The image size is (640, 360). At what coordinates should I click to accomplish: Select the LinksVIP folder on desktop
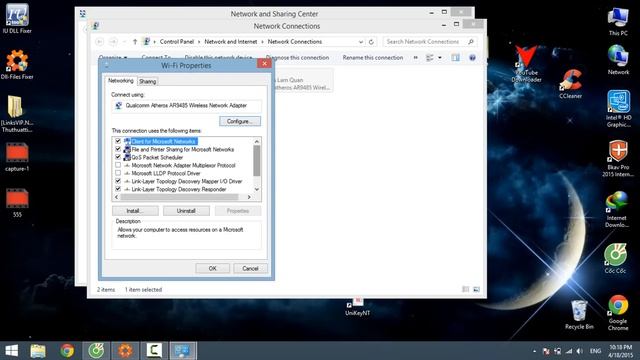tap(17, 114)
